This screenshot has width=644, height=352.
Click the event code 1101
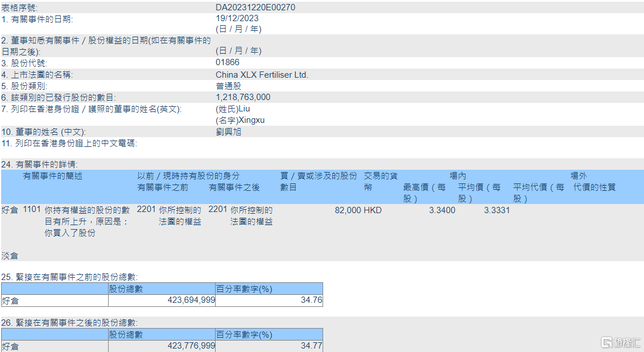click(x=31, y=209)
